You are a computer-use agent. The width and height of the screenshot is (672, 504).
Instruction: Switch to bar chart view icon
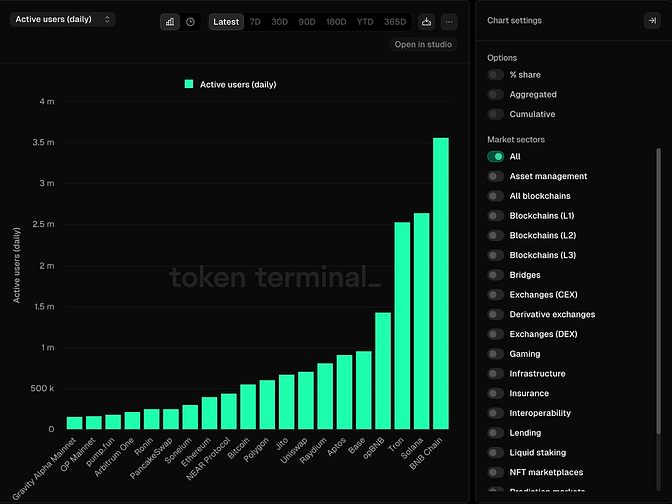(x=170, y=22)
